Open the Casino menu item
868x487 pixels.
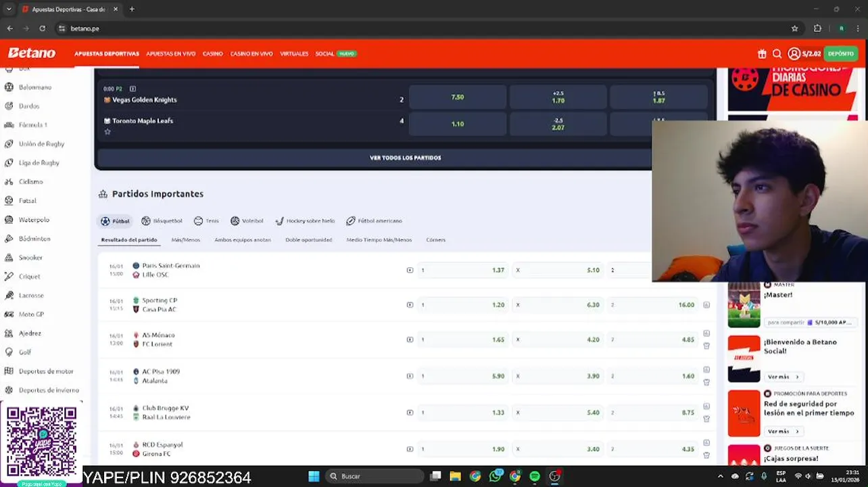(213, 54)
